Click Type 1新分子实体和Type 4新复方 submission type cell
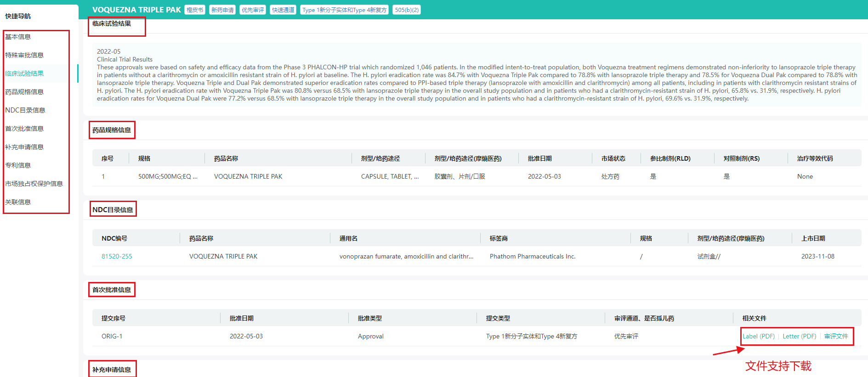 coord(532,336)
